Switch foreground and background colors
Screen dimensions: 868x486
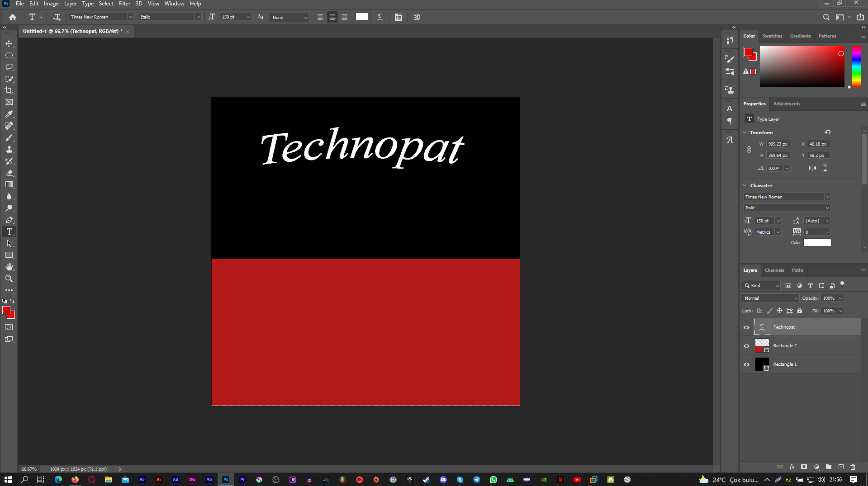13,301
